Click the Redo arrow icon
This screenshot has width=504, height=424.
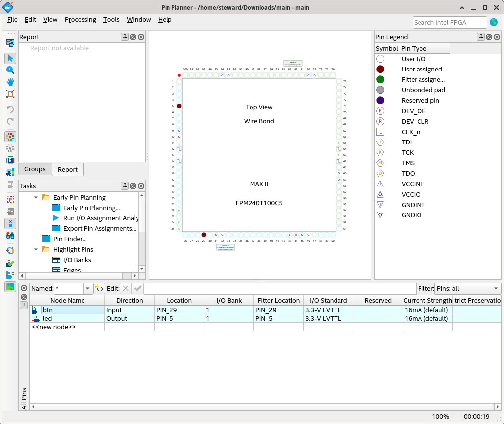coord(10,121)
